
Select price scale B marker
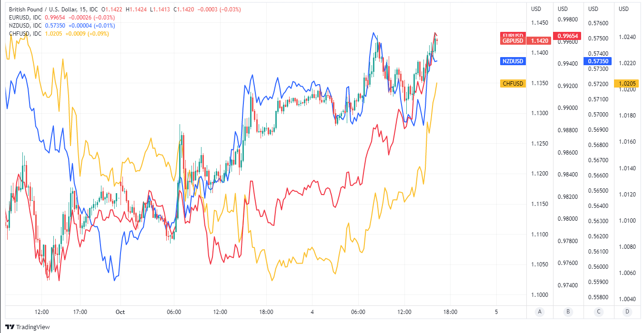(x=567, y=312)
